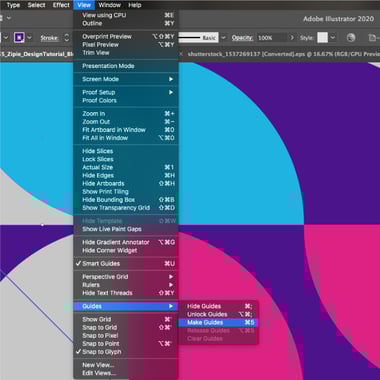Select Trim View option
The image size is (380, 380).
pos(126,53)
